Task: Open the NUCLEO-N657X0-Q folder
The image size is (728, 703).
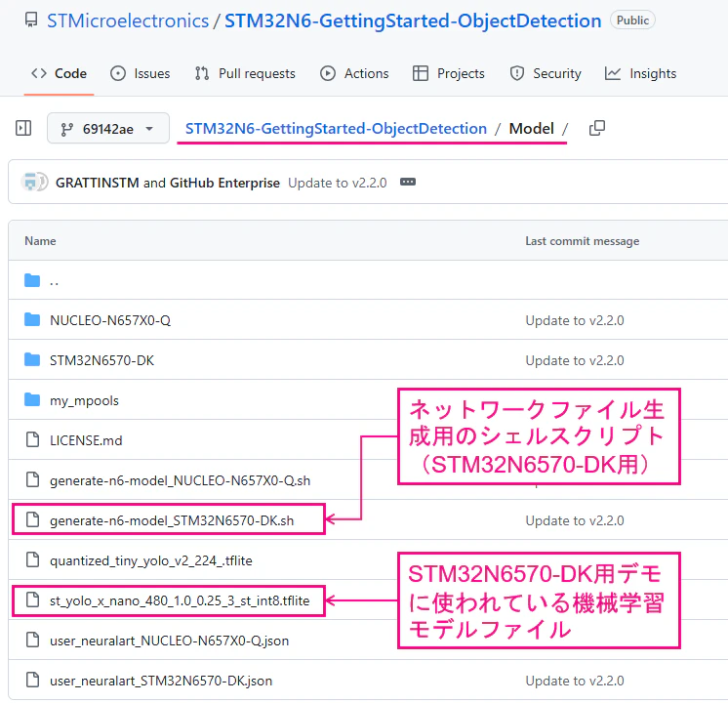Action: coord(110,320)
